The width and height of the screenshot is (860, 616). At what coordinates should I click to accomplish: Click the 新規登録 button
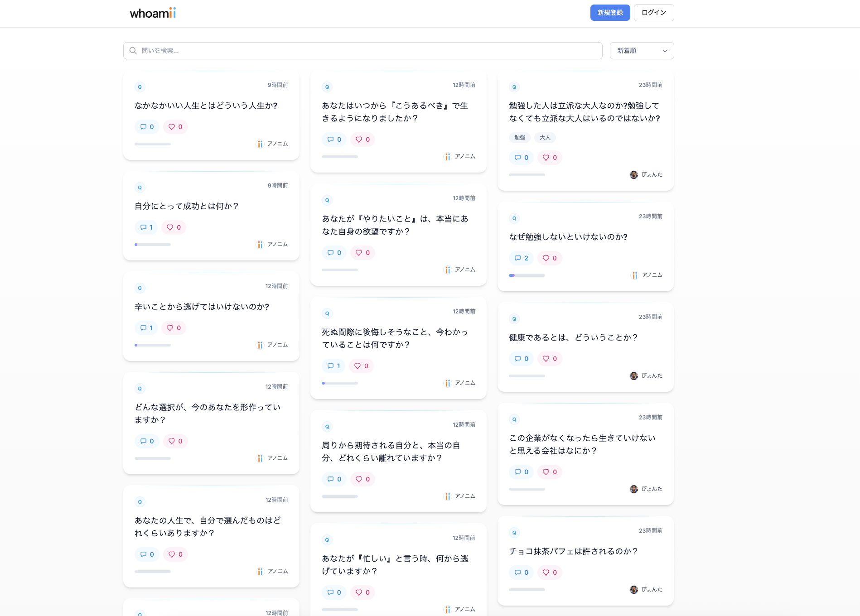[x=610, y=13]
